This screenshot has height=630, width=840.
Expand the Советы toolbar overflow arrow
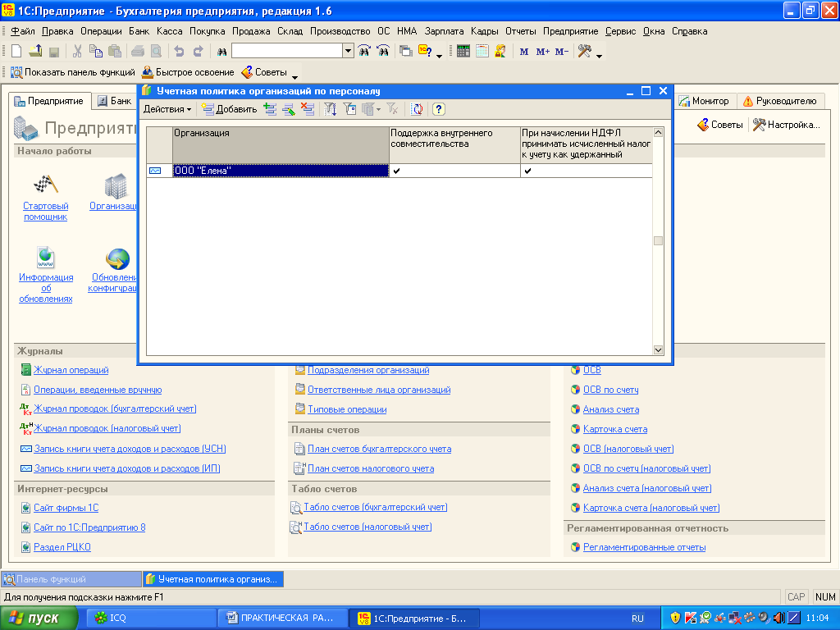(294, 77)
